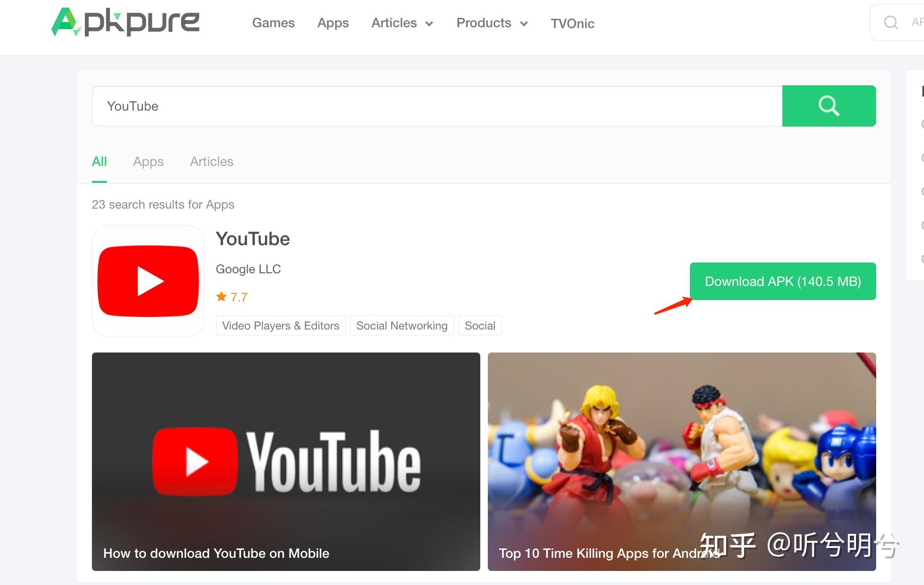Open the Google LLC developer link
Viewport: 924px width, 585px height.
tap(248, 269)
